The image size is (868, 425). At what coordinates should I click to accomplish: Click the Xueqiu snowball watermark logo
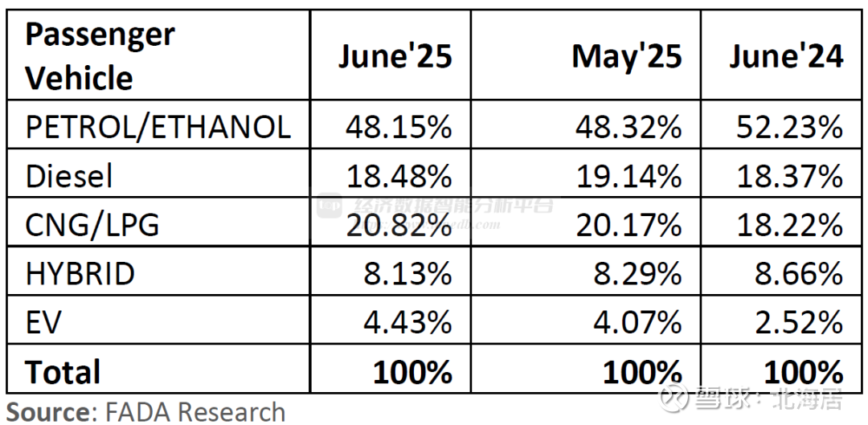click(674, 396)
